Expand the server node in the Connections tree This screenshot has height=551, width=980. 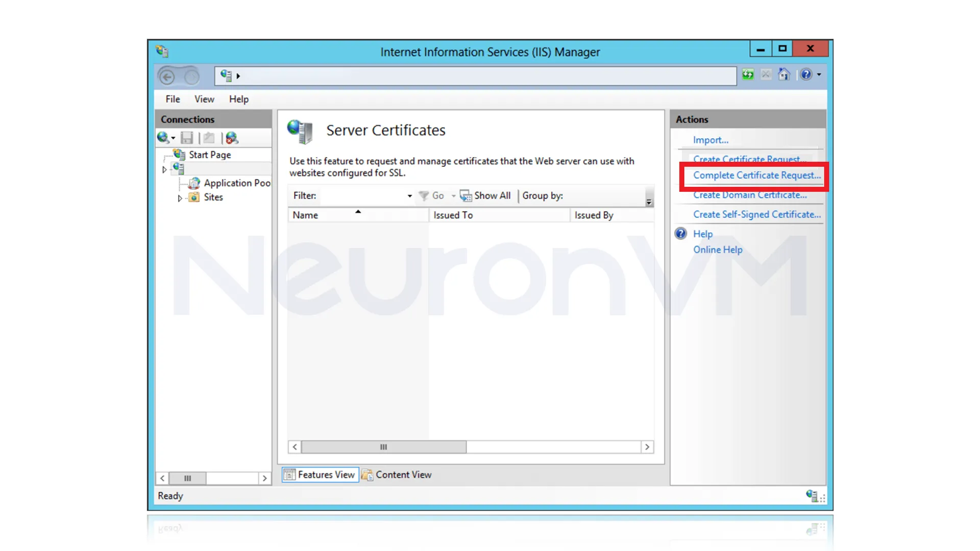point(164,169)
